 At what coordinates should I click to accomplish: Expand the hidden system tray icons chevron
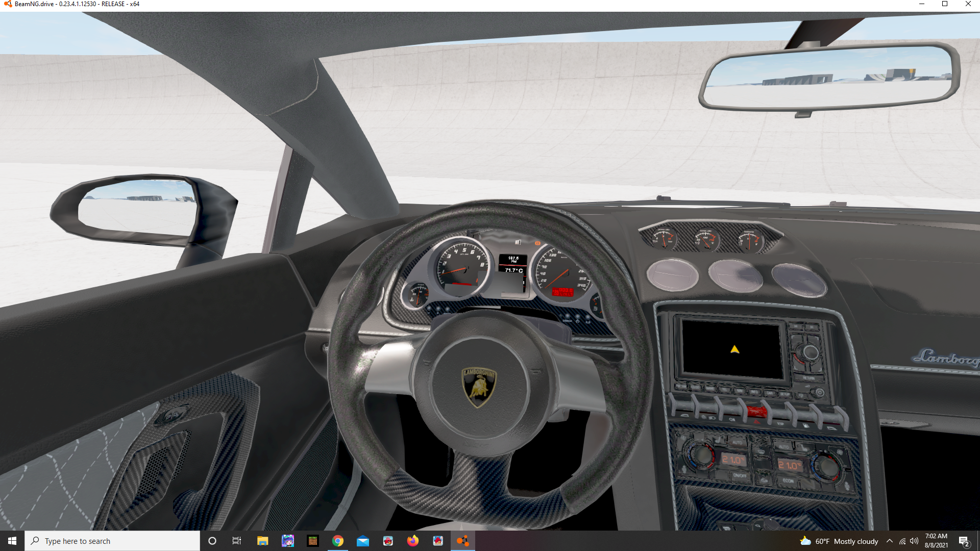pyautogui.click(x=890, y=541)
